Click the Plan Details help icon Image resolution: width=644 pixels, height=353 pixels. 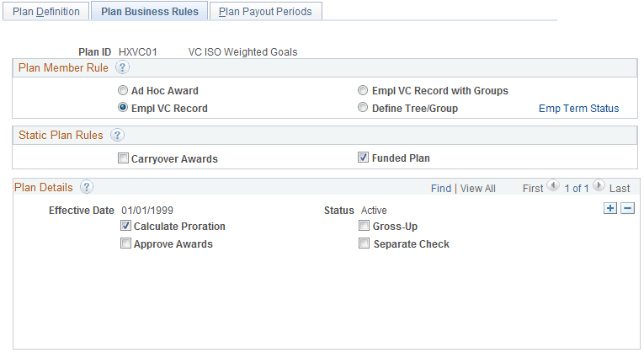(86, 188)
